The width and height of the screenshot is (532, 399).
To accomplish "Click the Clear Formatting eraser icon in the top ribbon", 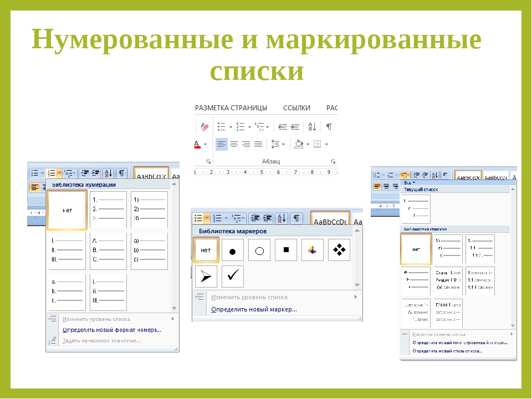I will coord(204,127).
